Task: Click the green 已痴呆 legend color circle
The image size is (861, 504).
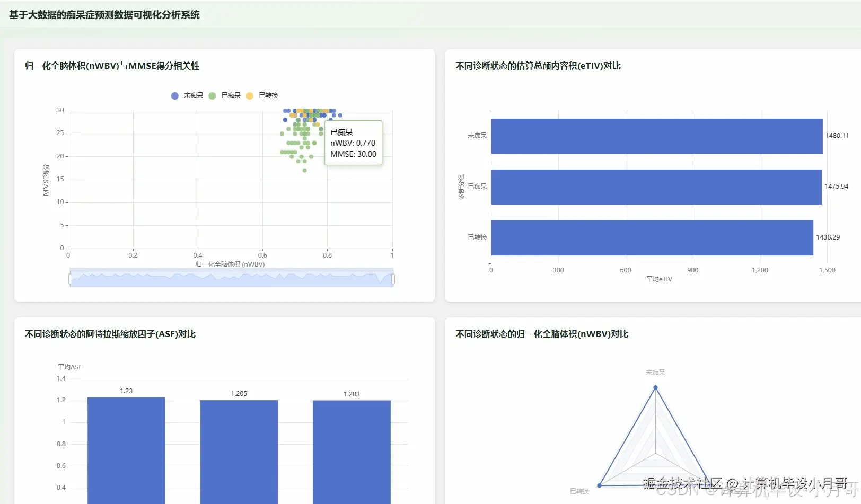Action: (212, 96)
